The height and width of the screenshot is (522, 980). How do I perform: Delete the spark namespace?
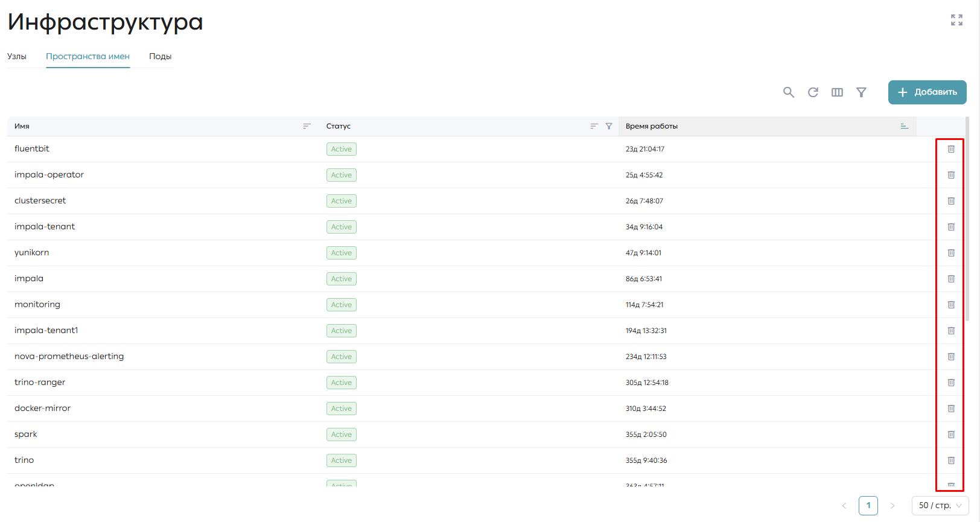point(951,434)
